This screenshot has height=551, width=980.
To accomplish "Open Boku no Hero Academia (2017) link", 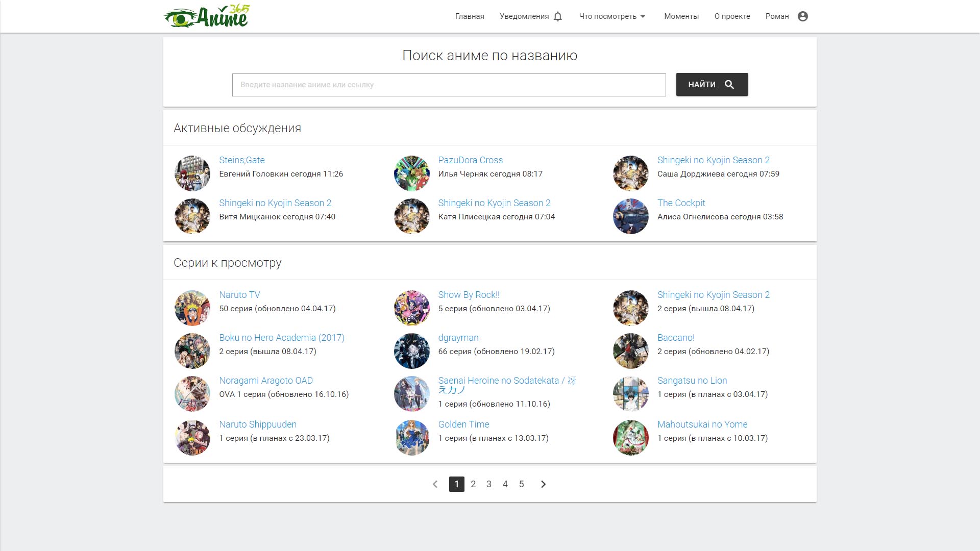I will pos(281,337).
